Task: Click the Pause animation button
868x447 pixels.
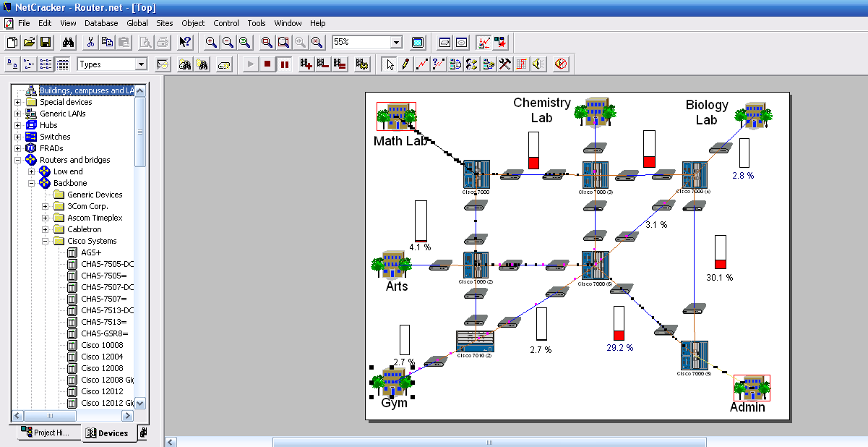Action: tap(284, 64)
